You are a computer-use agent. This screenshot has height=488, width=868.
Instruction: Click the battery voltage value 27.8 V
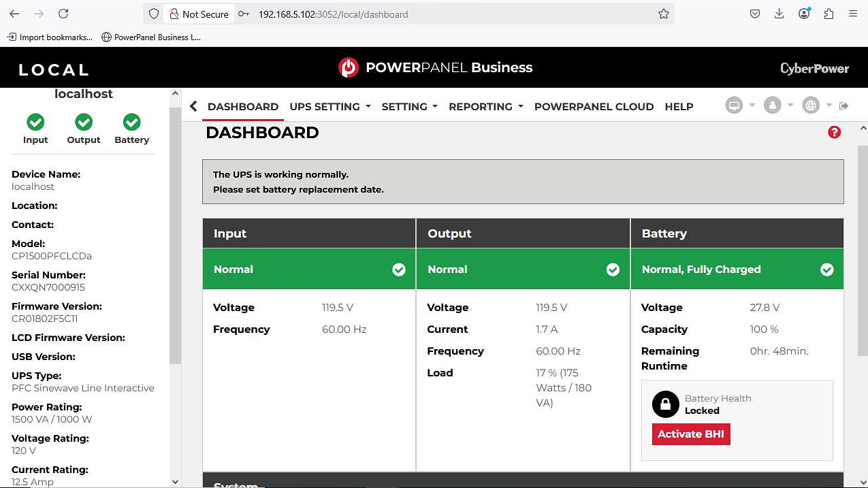click(765, 308)
